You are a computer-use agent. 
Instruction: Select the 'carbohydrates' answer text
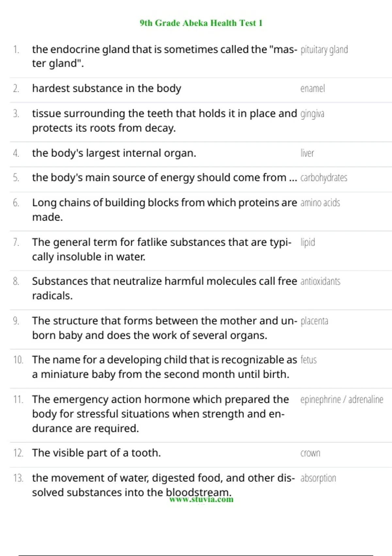(324, 178)
